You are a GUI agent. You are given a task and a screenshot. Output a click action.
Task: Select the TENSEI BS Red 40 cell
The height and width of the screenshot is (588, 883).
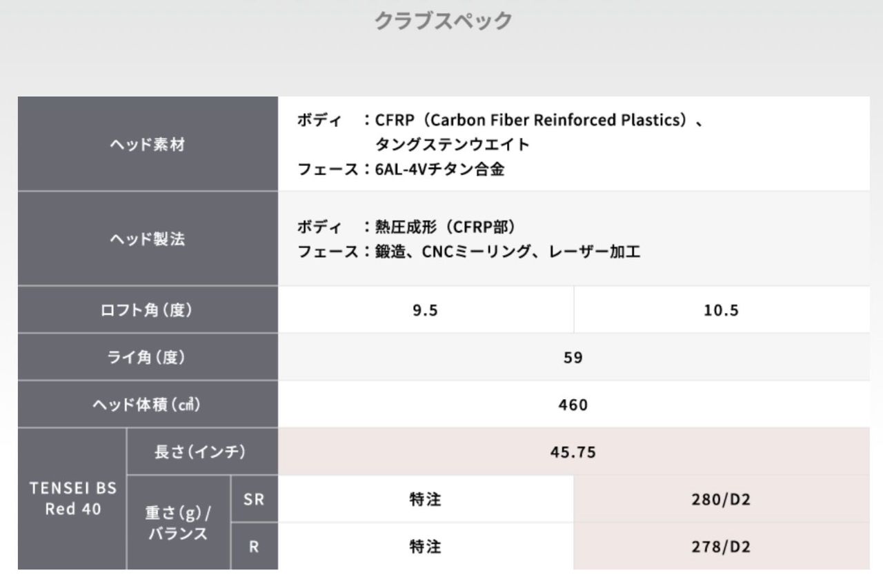point(73,498)
